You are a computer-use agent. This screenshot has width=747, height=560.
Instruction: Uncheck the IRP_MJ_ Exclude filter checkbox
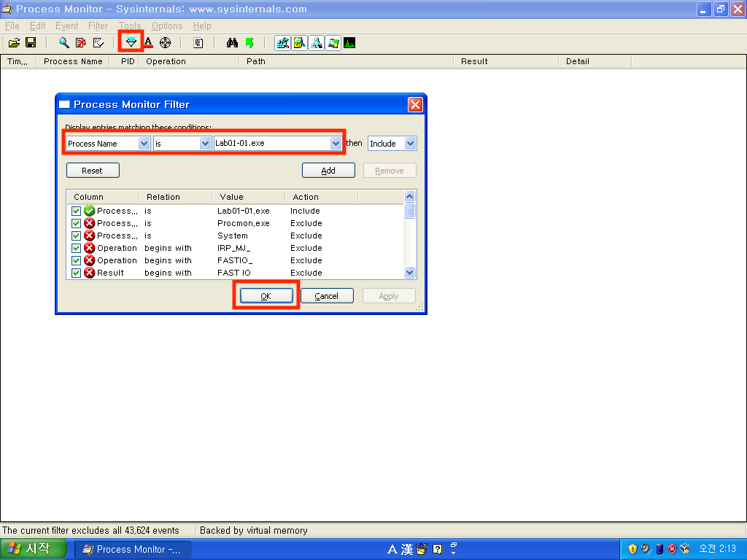(x=76, y=248)
